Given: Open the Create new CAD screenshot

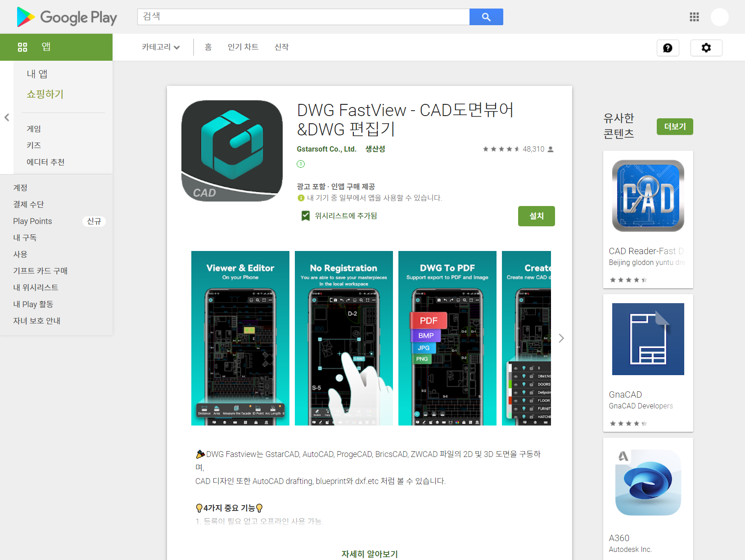Looking at the screenshot, I should click(526, 338).
